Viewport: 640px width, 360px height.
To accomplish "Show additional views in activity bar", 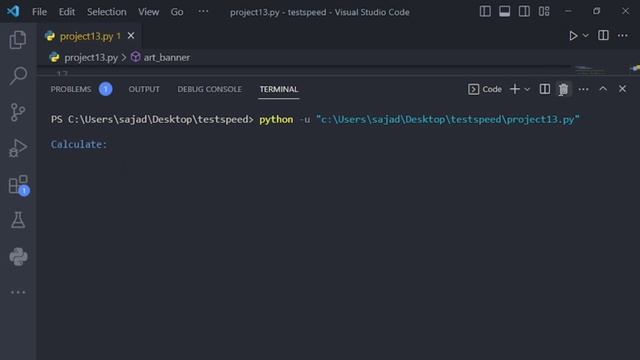I will coord(18,292).
